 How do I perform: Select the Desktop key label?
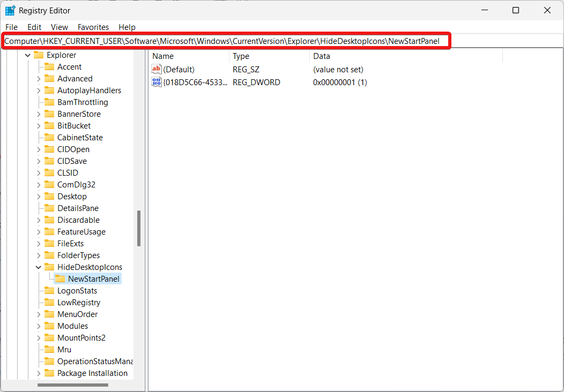[x=72, y=197]
